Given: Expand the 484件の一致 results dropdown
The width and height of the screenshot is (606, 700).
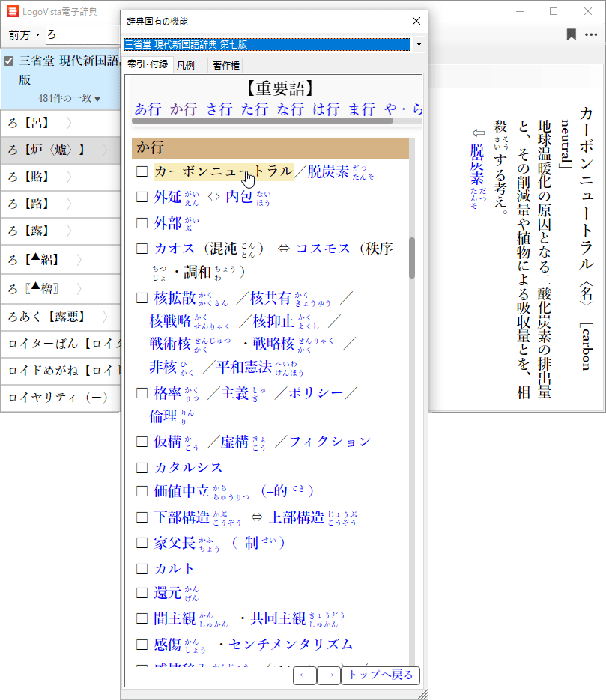Looking at the screenshot, I should pos(70,98).
